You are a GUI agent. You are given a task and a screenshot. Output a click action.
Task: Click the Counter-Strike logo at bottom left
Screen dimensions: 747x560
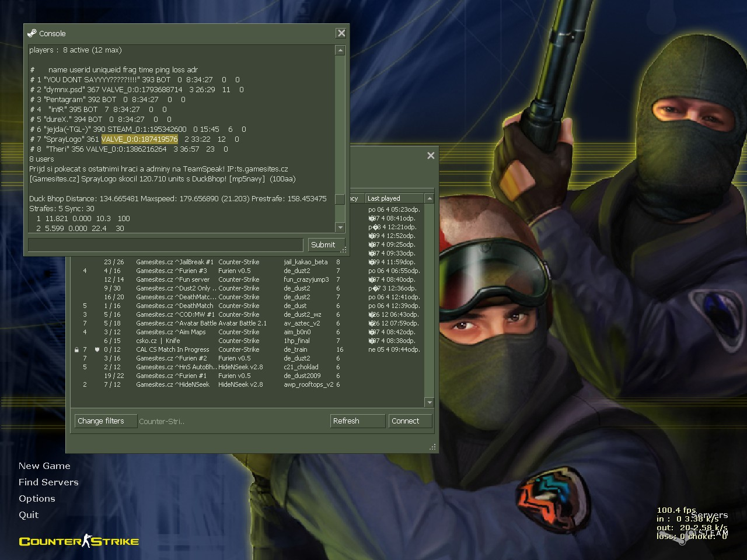pyautogui.click(x=79, y=541)
